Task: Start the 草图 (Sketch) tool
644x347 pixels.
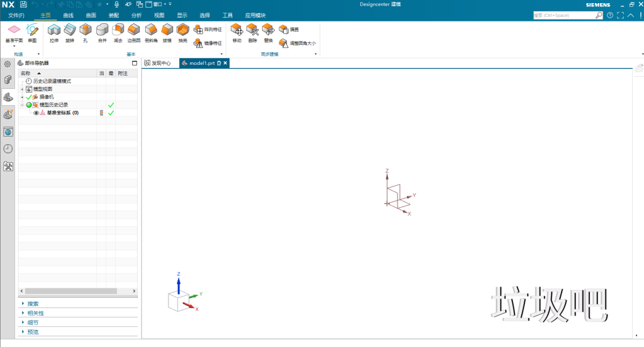Action: pos(32,31)
